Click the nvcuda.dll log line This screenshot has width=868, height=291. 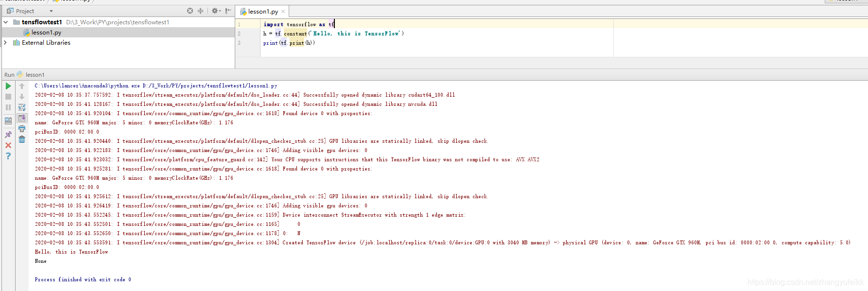pyautogui.click(x=236, y=104)
